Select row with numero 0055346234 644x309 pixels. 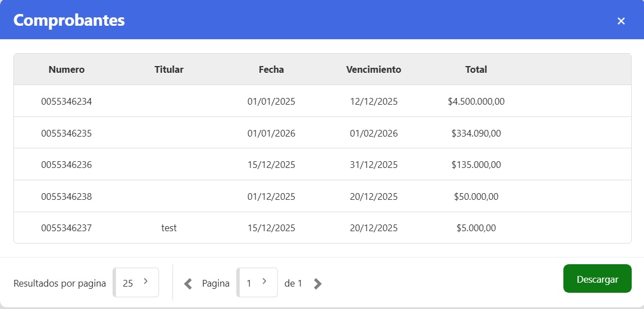(67, 102)
